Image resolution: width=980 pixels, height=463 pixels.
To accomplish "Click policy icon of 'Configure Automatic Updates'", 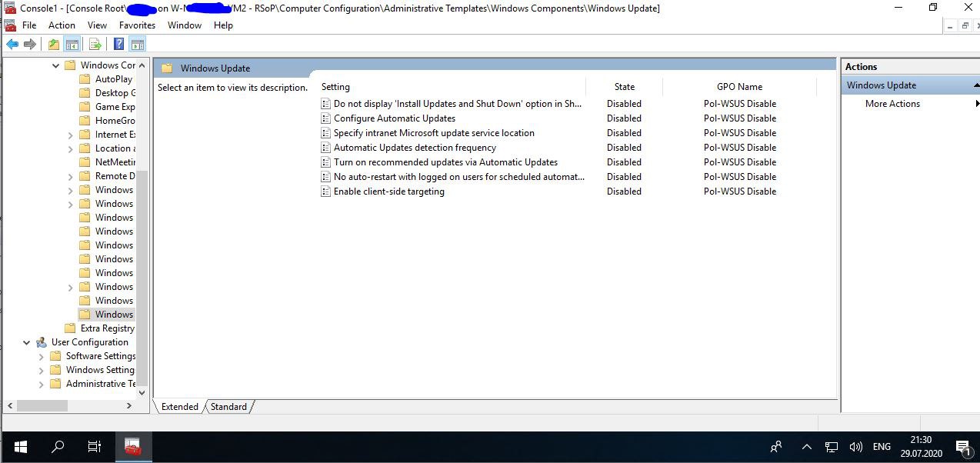I will [x=326, y=118].
